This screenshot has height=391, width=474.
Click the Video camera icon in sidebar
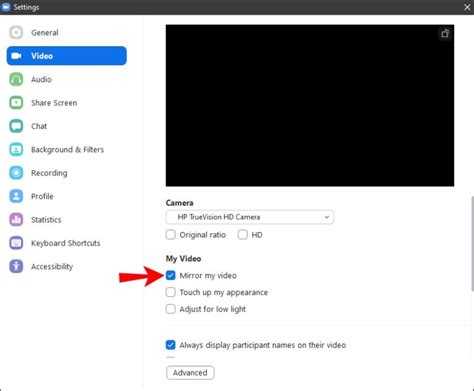[16, 56]
